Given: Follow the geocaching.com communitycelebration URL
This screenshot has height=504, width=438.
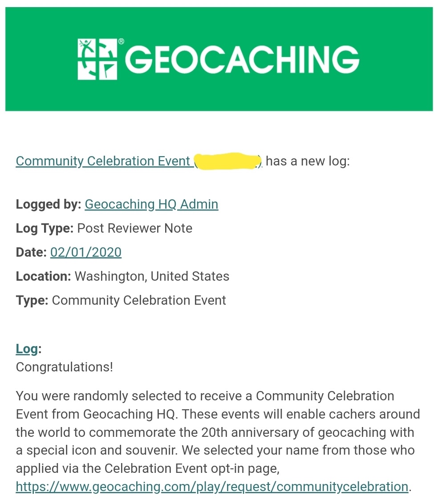Looking at the screenshot, I should pos(212,486).
